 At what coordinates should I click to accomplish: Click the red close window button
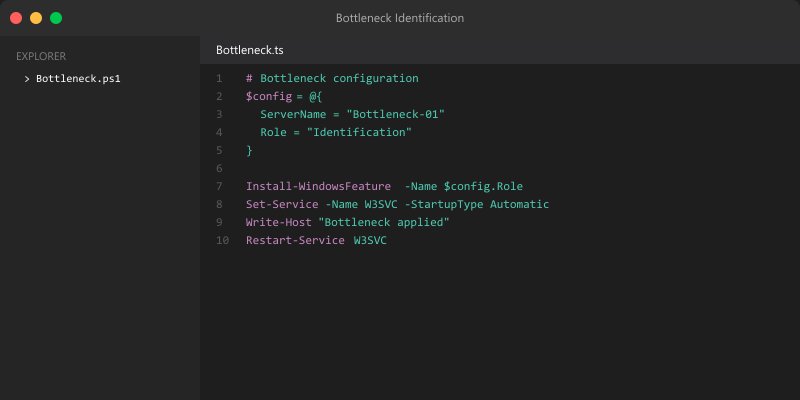click(16, 18)
